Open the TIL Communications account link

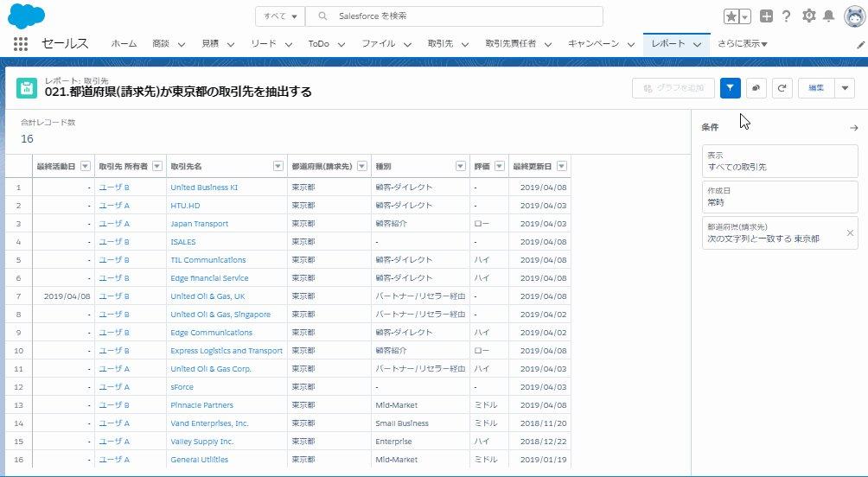(x=208, y=260)
